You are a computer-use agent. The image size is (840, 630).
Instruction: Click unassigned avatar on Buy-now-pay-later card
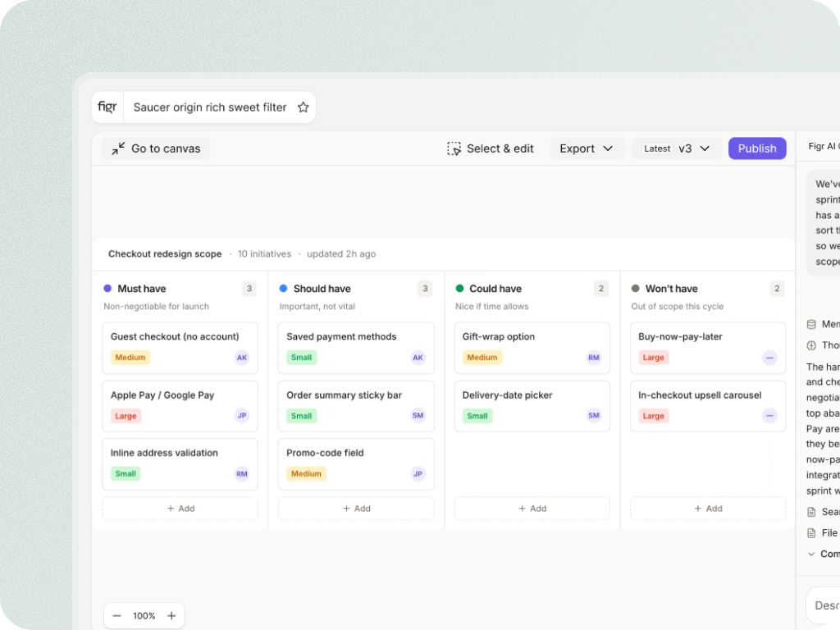769,358
